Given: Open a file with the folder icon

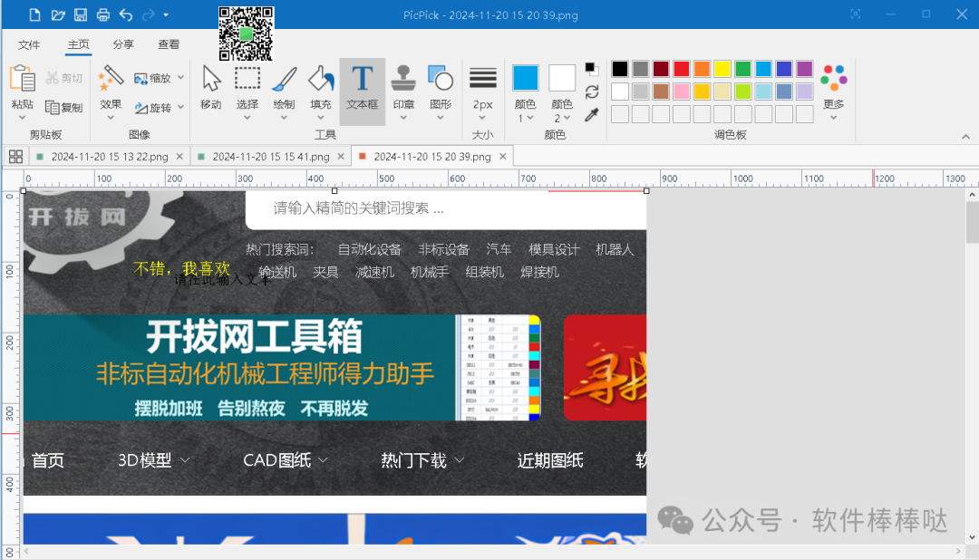Looking at the screenshot, I should [57, 14].
